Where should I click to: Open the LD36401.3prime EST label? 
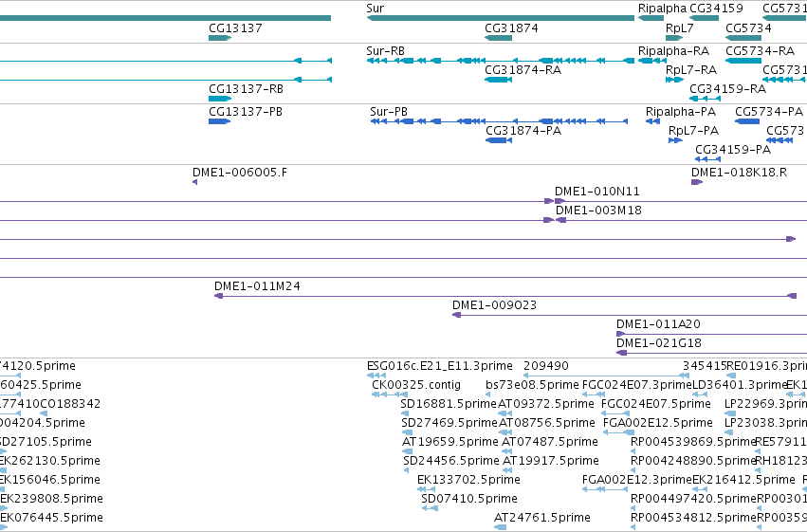tap(740, 385)
